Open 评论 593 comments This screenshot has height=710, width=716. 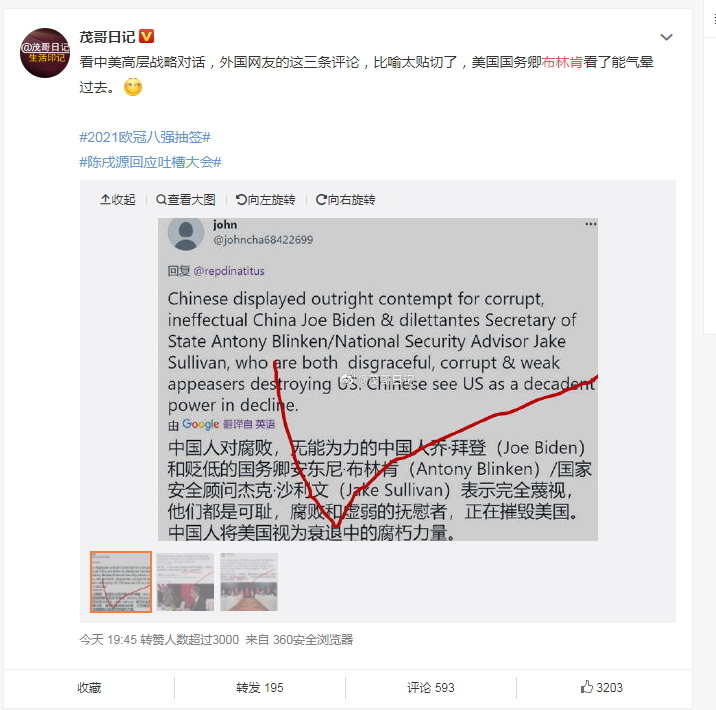pos(431,688)
